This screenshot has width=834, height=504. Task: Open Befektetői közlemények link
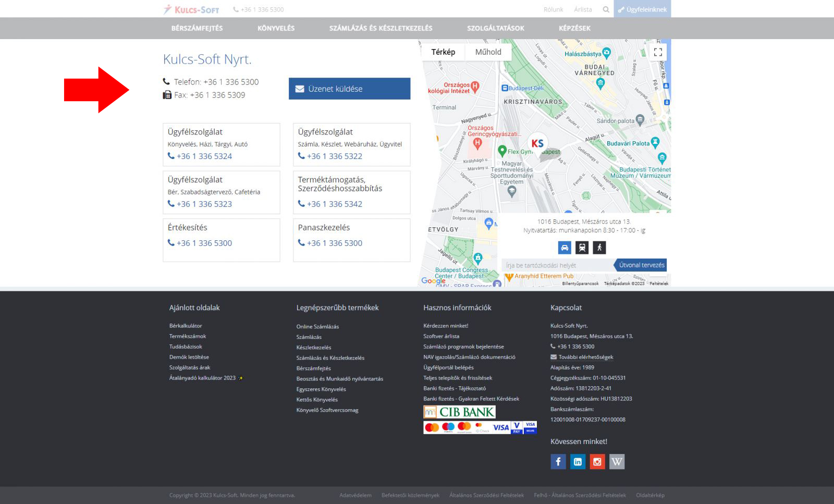coord(410,495)
